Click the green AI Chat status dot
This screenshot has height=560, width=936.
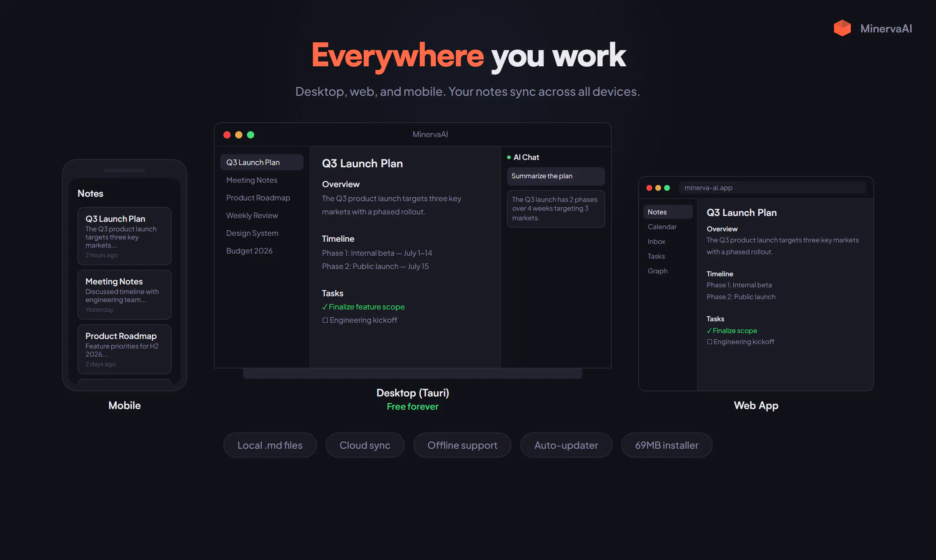click(x=509, y=157)
